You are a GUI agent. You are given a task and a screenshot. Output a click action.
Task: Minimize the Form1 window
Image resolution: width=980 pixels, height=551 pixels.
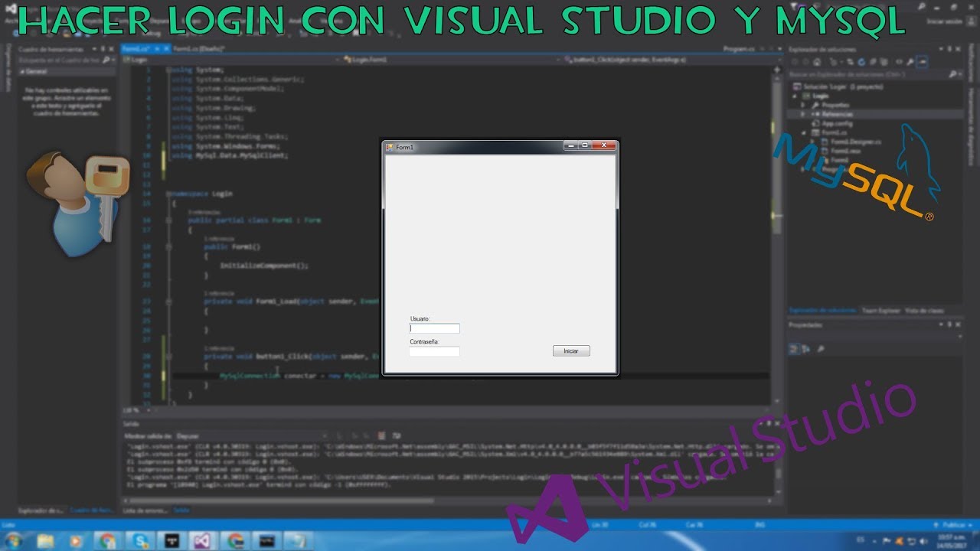pyautogui.click(x=571, y=145)
